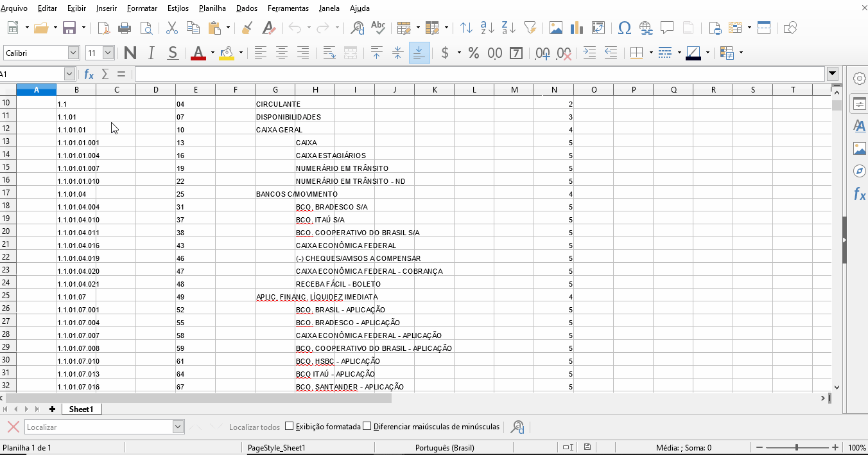Select the Styles sidebar panel
Viewport: 868px width, 455px height.
(x=860, y=126)
